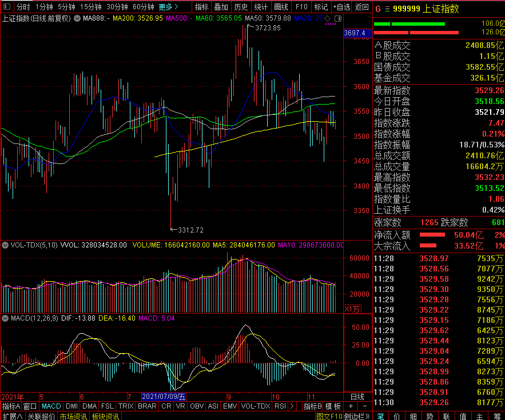Select the 60分钟 period tab

pos(143,7)
